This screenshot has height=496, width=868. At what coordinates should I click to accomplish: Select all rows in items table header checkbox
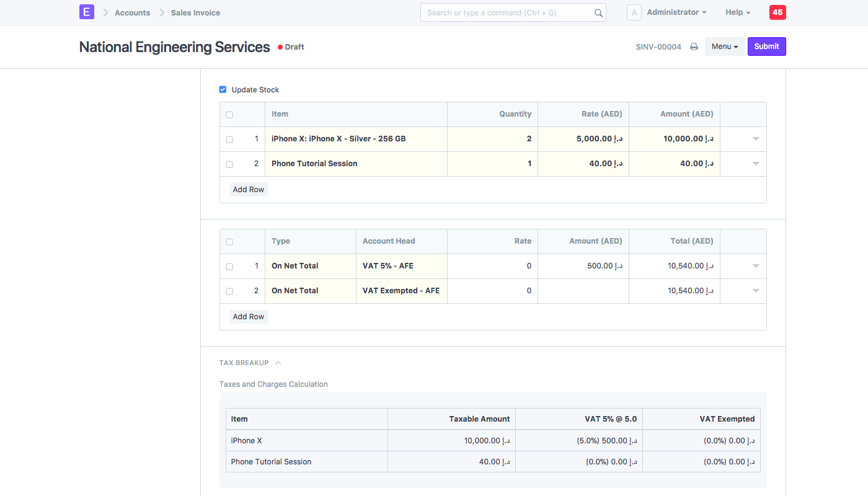[229, 115]
